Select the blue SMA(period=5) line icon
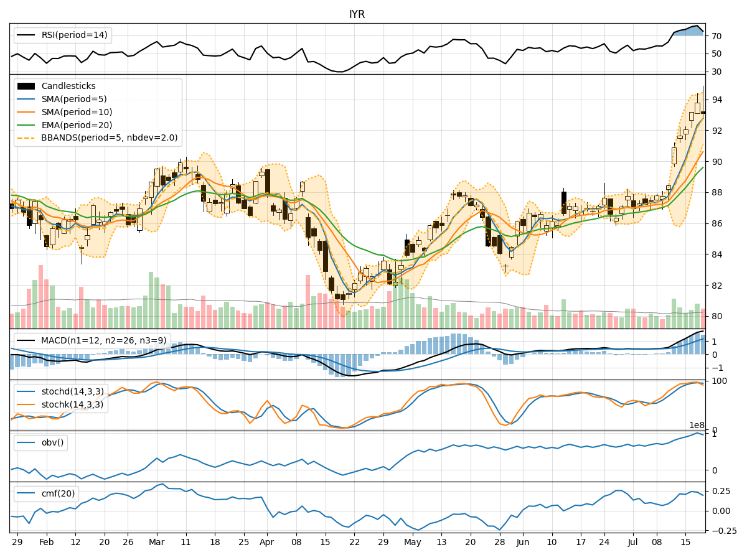The height and width of the screenshot is (560, 747). [x=27, y=99]
